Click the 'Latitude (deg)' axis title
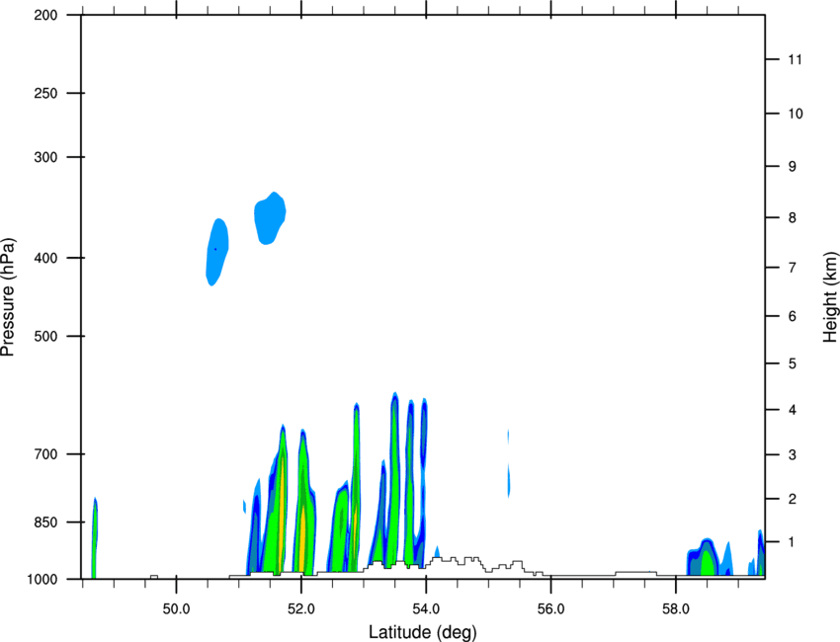Viewport: 840px width, 642px height. 422,632
